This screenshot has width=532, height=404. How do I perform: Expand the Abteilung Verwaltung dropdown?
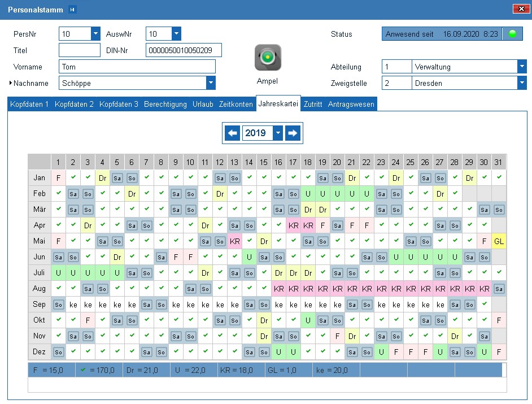[522, 67]
